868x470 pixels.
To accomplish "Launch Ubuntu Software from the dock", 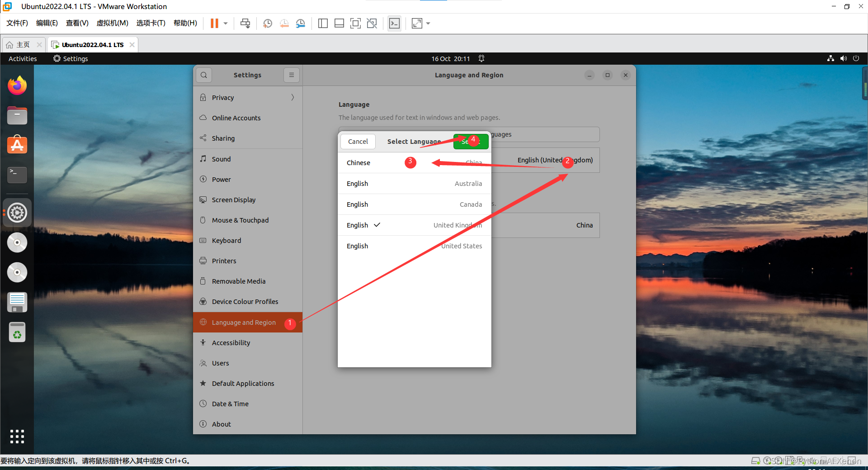I will [17, 145].
